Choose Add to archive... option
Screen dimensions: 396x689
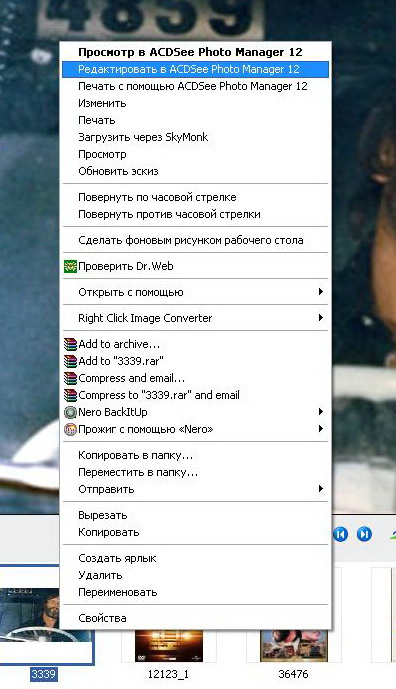196,344
